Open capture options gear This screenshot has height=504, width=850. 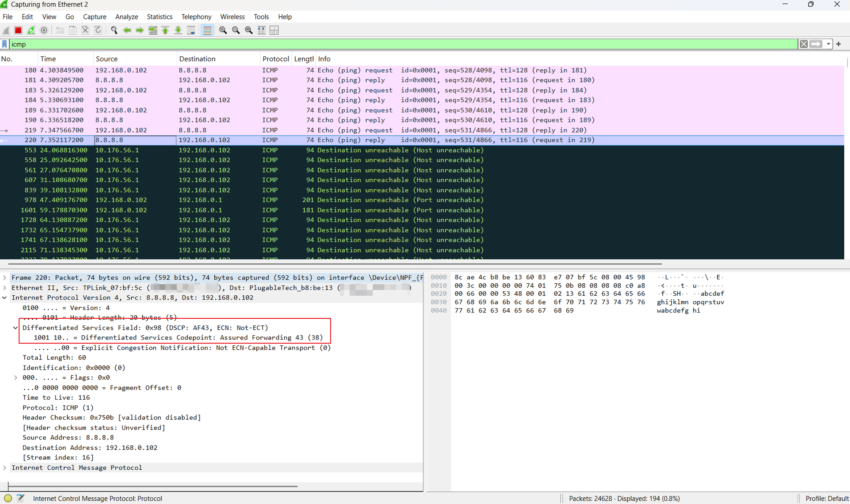[44, 30]
